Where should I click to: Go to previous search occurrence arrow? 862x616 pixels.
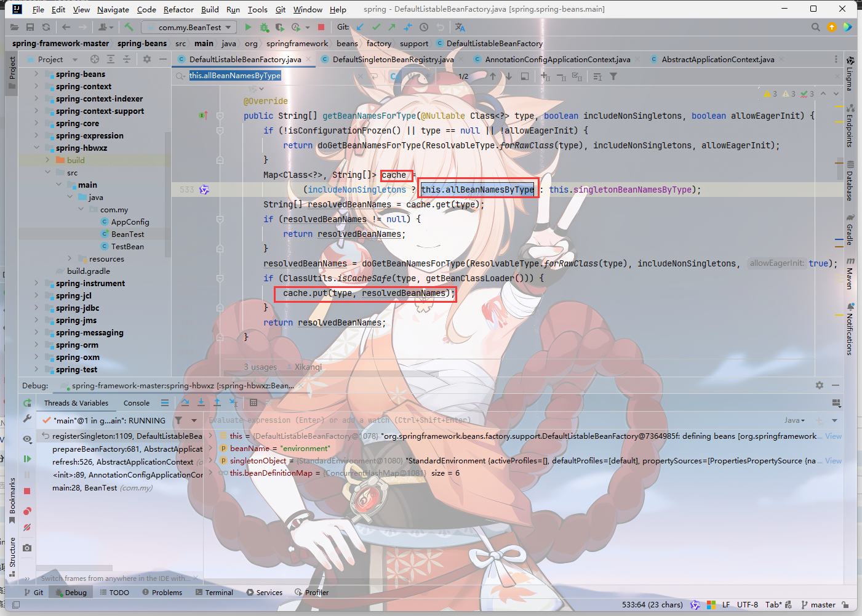[493, 76]
